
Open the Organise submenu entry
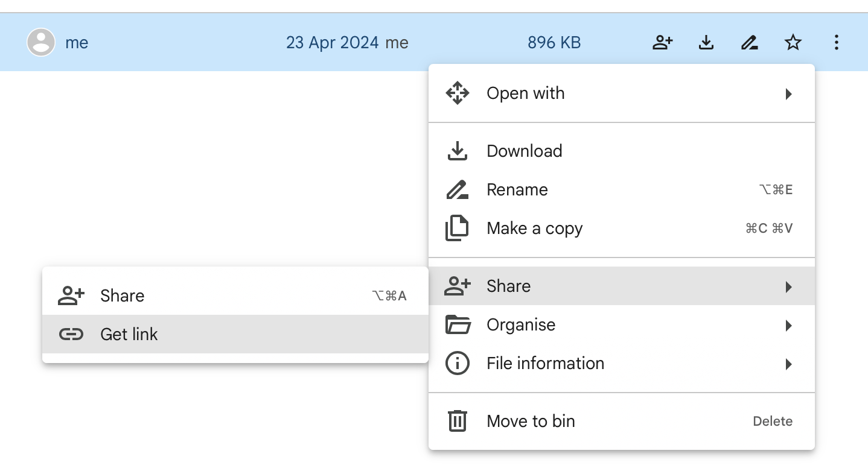point(622,325)
